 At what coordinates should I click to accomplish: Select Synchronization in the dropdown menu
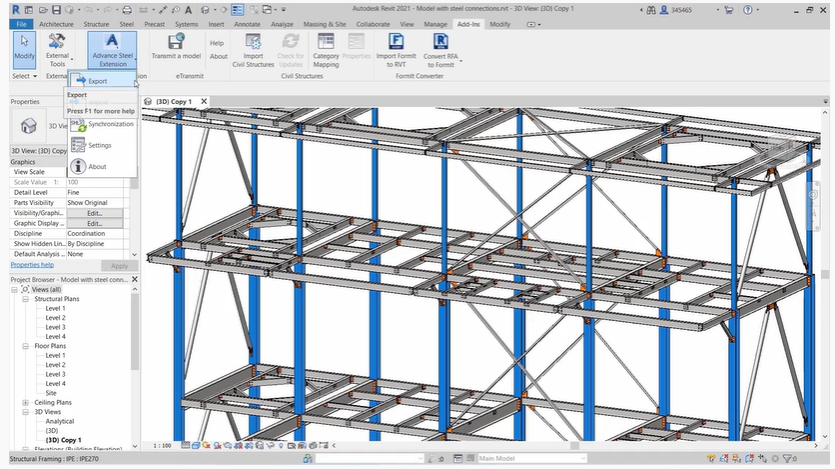point(110,124)
